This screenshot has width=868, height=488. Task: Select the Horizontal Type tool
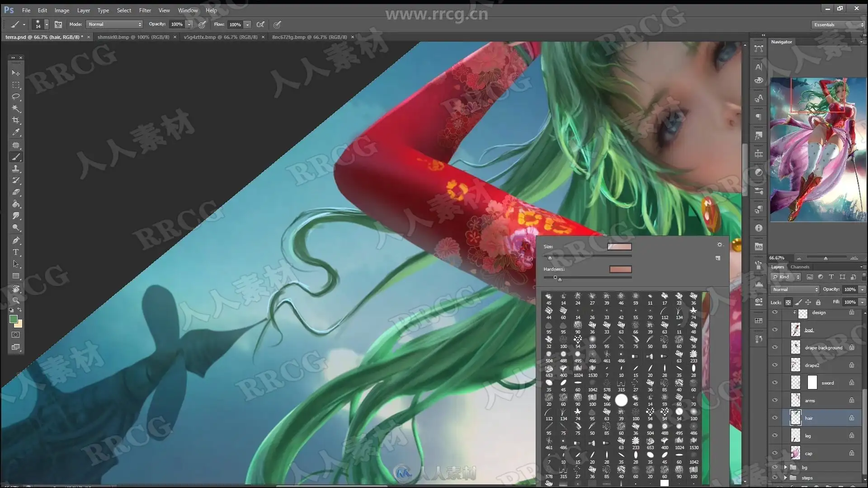tap(16, 252)
